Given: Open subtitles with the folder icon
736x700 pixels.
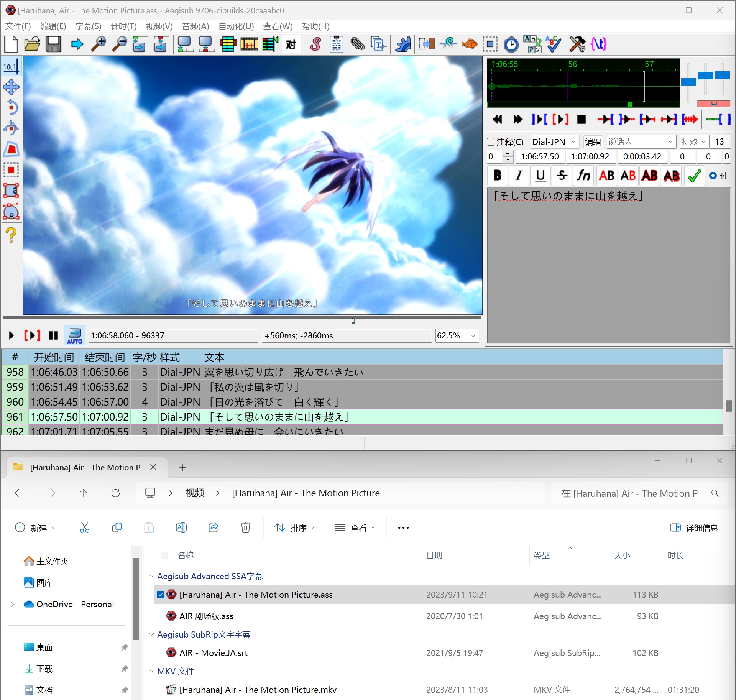Looking at the screenshot, I should (x=32, y=44).
